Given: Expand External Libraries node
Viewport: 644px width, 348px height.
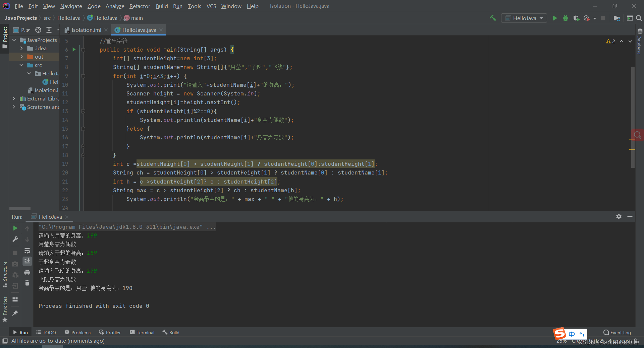Looking at the screenshot, I should pyautogui.click(x=14, y=98).
